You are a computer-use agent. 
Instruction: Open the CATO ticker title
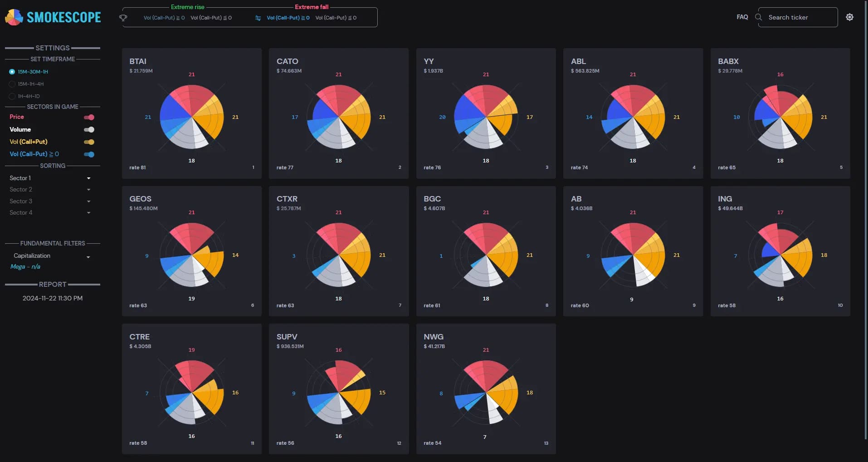point(288,61)
